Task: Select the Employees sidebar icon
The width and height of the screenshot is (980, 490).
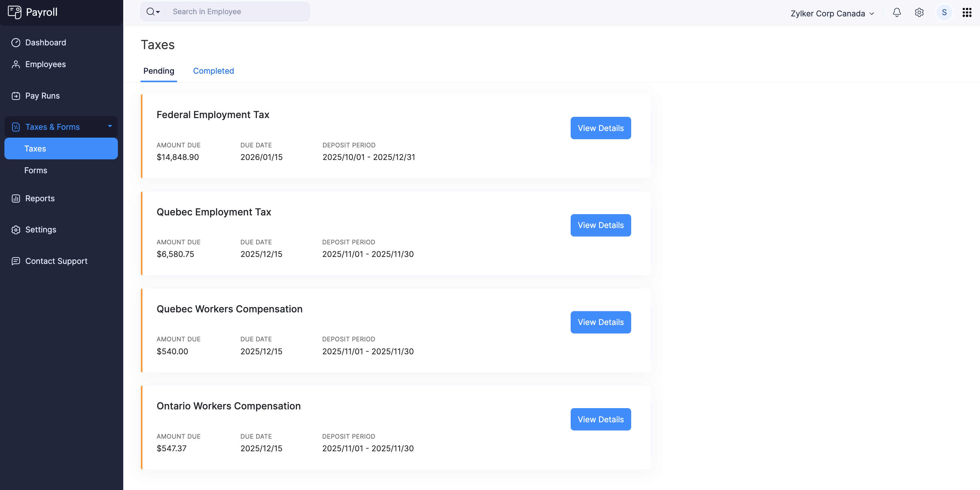Action: pos(15,64)
